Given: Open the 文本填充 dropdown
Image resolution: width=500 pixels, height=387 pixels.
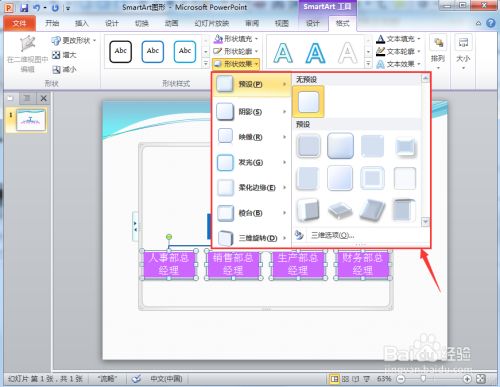Looking at the screenshot, I should pos(398,39).
